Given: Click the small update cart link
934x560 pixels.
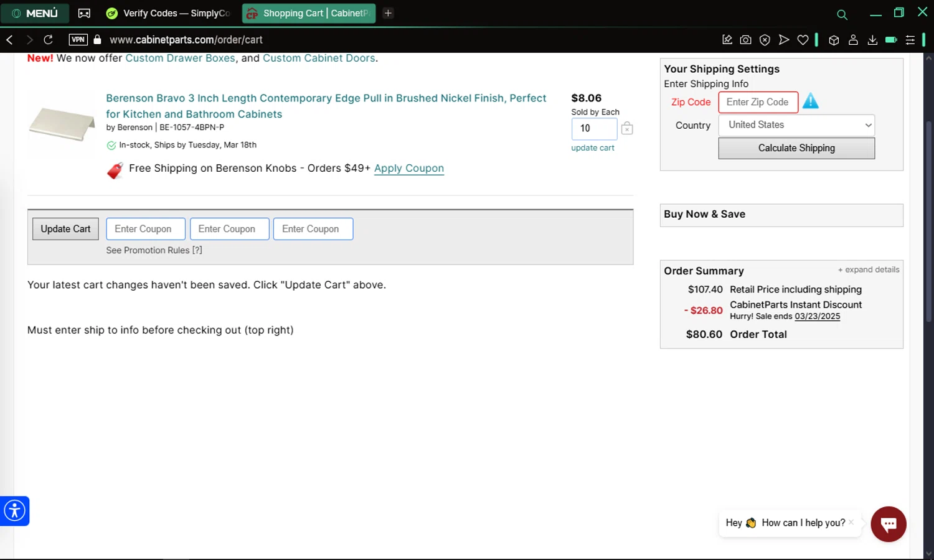Looking at the screenshot, I should point(593,148).
